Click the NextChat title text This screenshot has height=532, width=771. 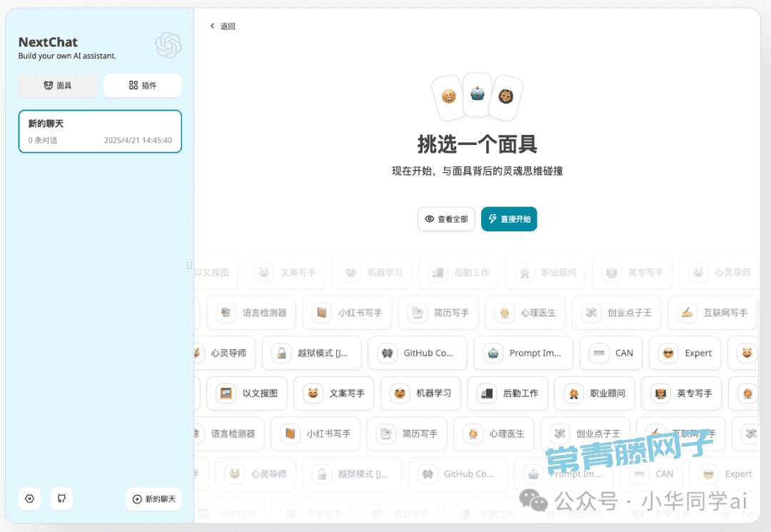pyautogui.click(x=49, y=42)
